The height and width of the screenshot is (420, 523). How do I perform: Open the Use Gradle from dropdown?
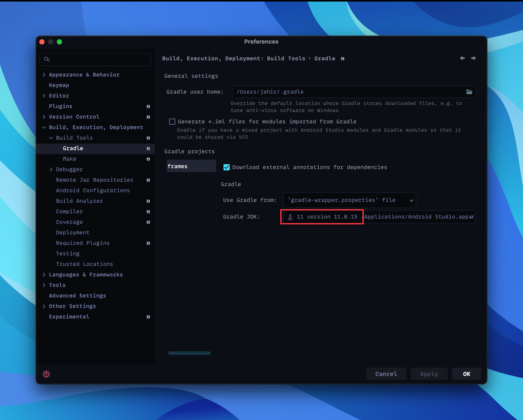click(349, 200)
